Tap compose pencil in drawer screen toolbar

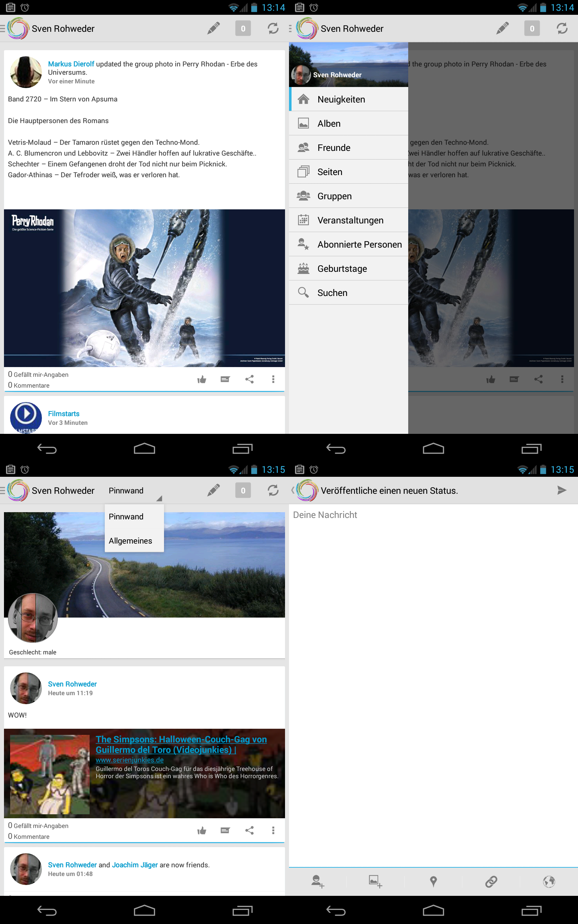click(x=502, y=28)
